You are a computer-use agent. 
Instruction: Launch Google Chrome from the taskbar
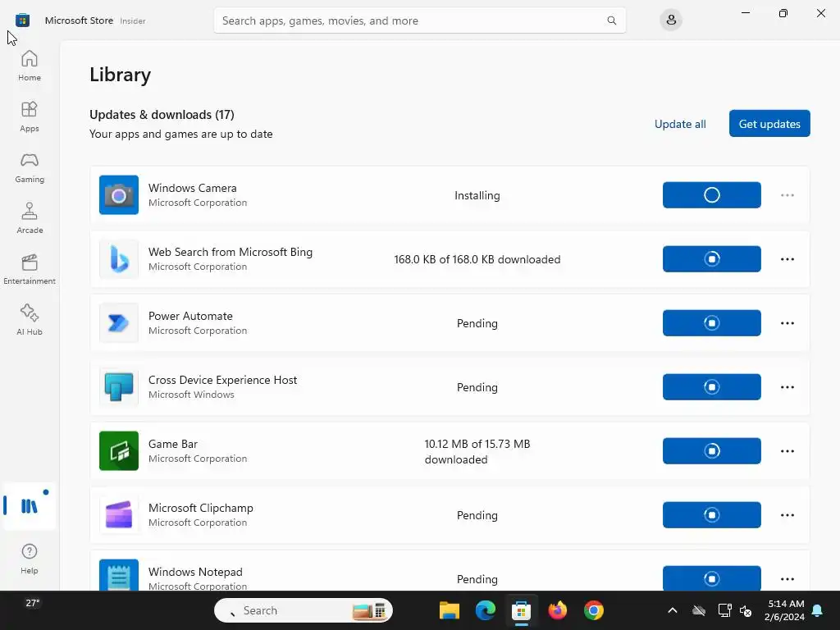(x=594, y=610)
